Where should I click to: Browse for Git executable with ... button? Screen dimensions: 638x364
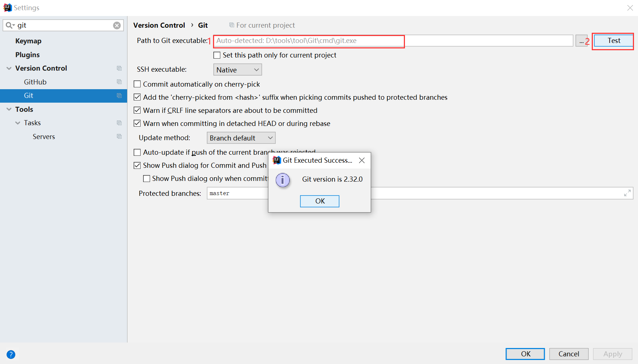point(582,41)
